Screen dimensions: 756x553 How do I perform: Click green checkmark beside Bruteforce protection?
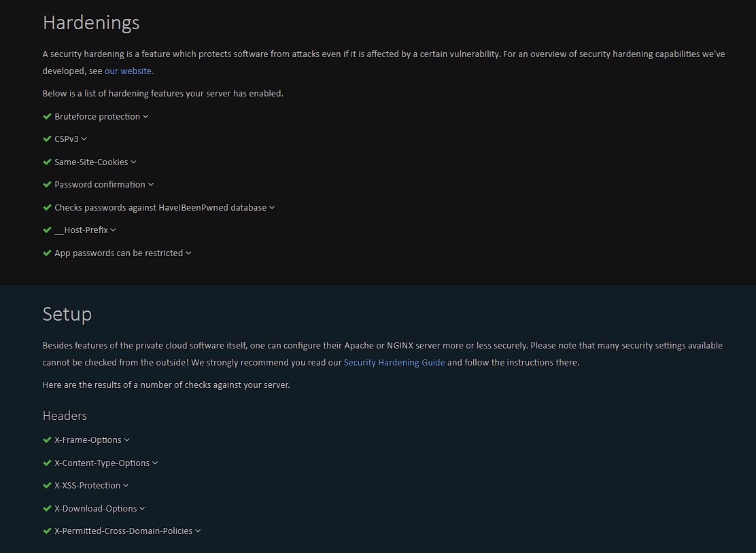tap(47, 117)
